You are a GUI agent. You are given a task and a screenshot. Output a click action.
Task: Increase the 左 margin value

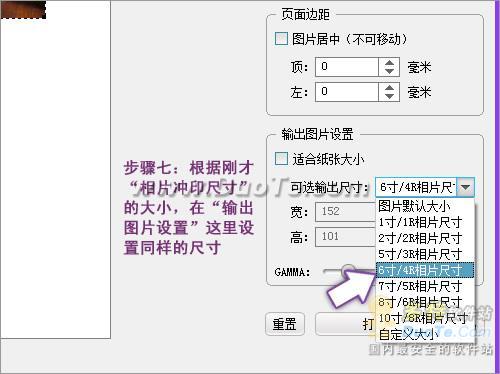click(389, 88)
